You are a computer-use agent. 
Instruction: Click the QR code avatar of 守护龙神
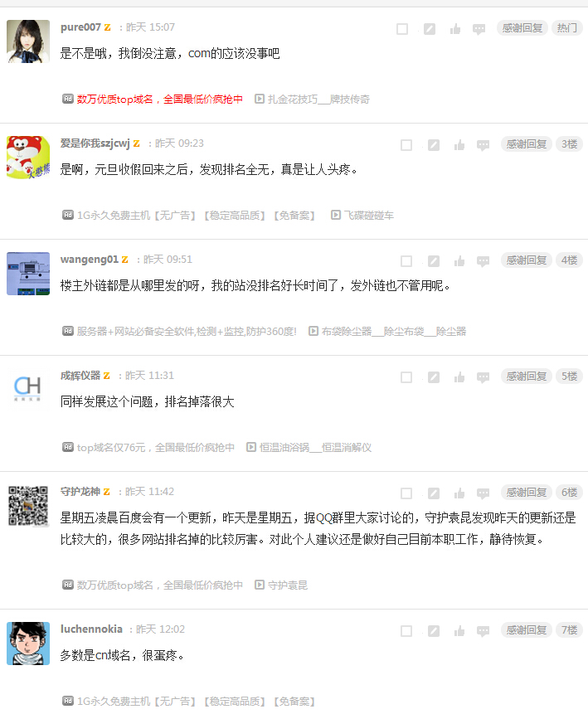[28, 506]
